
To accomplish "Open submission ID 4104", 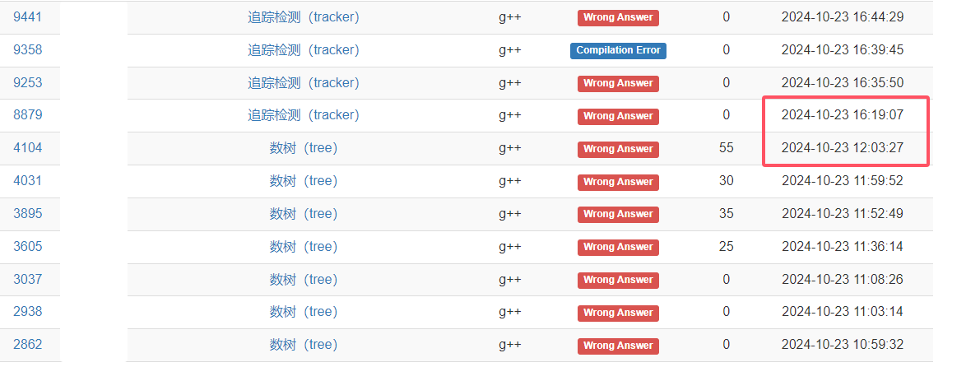I will pos(28,148).
